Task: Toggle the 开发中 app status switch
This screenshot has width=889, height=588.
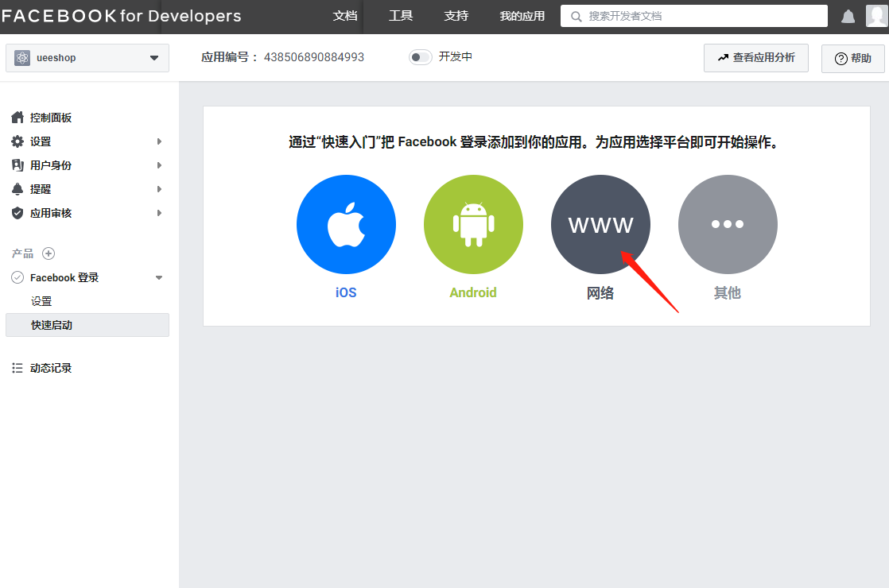Action: click(420, 57)
